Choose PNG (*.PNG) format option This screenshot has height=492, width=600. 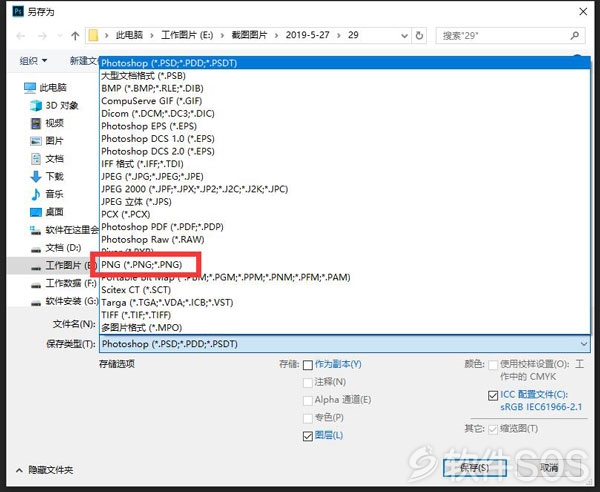345,264
